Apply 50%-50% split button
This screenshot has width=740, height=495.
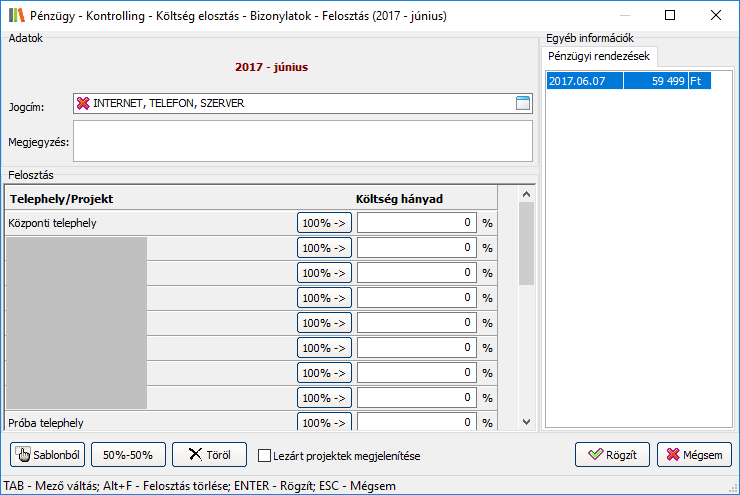[x=128, y=455]
